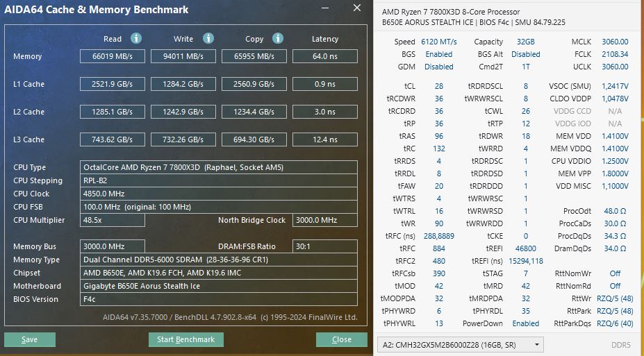Click the Motherboard Gigabyte B650E field
Image resolution: width=644 pixels, height=356 pixels.
point(219,286)
